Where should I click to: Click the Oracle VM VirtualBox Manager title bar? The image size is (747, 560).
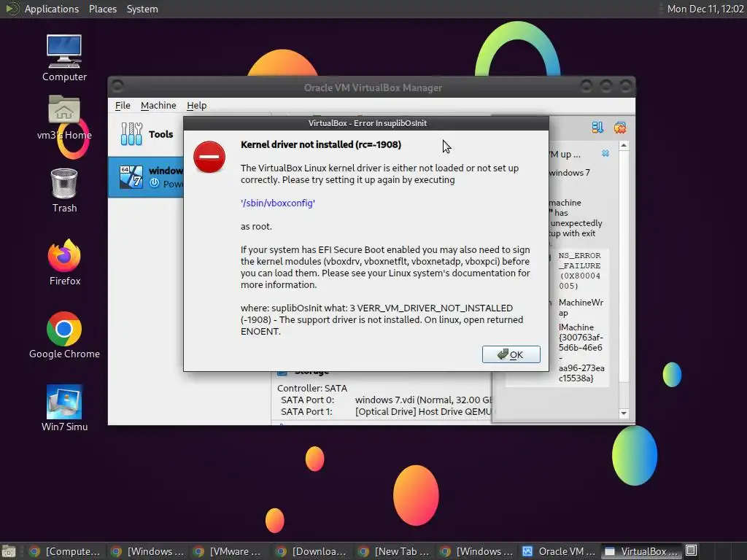pyautogui.click(x=373, y=87)
